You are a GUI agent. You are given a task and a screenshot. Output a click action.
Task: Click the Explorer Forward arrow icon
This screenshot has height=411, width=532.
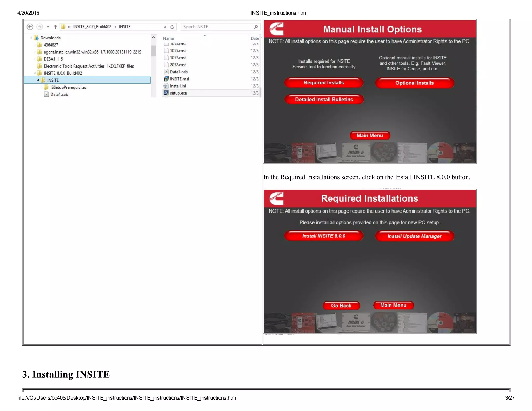pyautogui.click(x=39, y=27)
